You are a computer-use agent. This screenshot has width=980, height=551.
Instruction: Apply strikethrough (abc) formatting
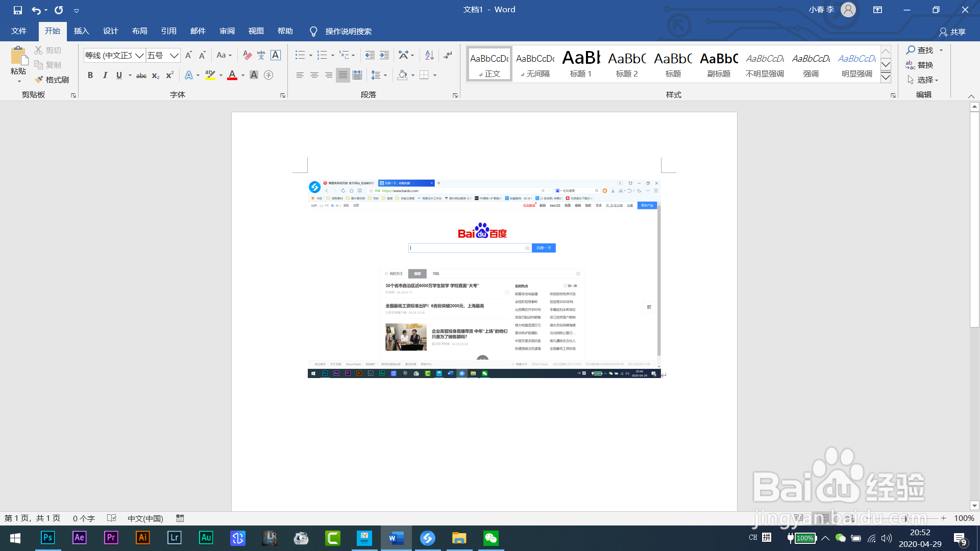pos(141,75)
